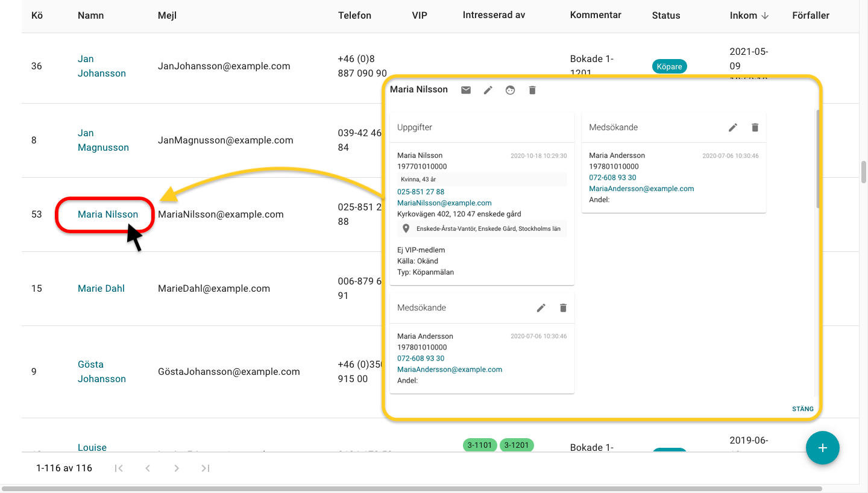
Task: Edit the Medsökande card below the Uppgifter card
Action: pyautogui.click(x=541, y=308)
